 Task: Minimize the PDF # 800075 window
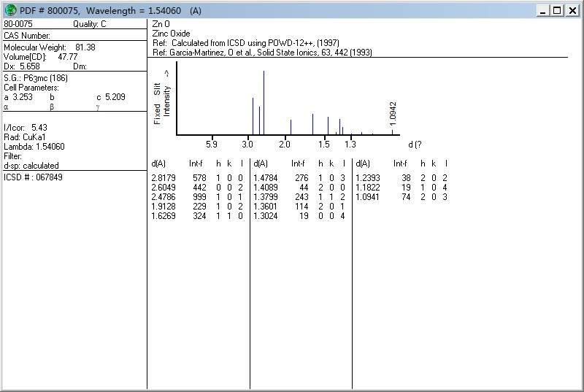click(542, 10)
